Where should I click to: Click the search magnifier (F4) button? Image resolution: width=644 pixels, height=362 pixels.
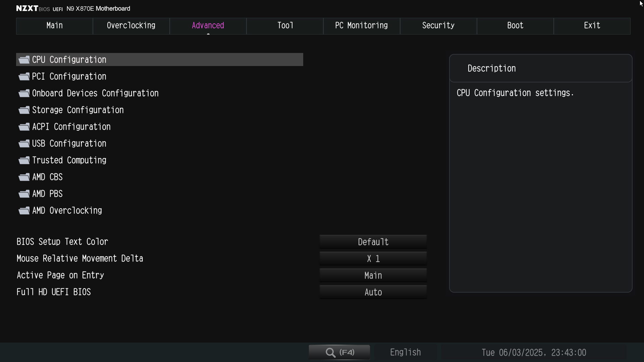[x=339, y=352]
